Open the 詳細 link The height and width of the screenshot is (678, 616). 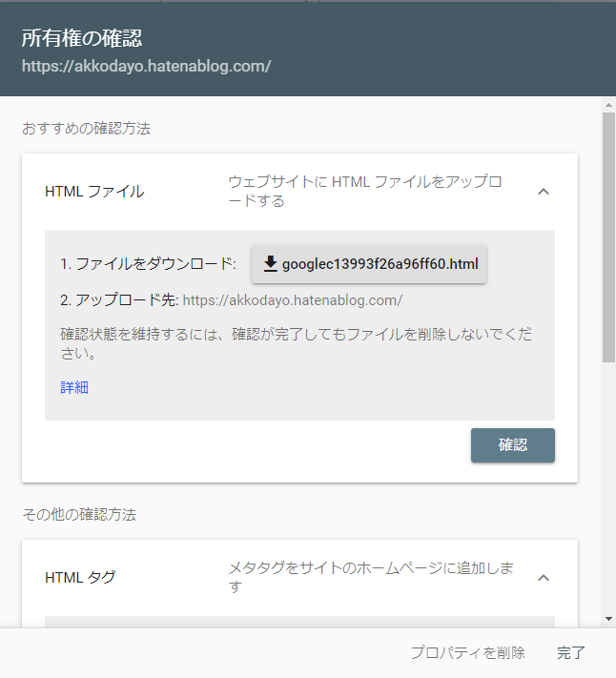click(x=74, y=387)
